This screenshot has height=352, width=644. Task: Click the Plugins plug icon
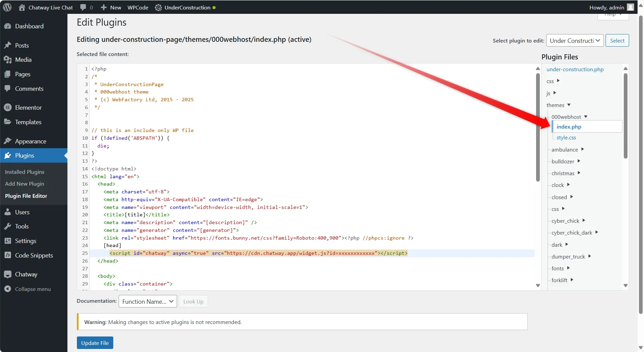[8, 156]
